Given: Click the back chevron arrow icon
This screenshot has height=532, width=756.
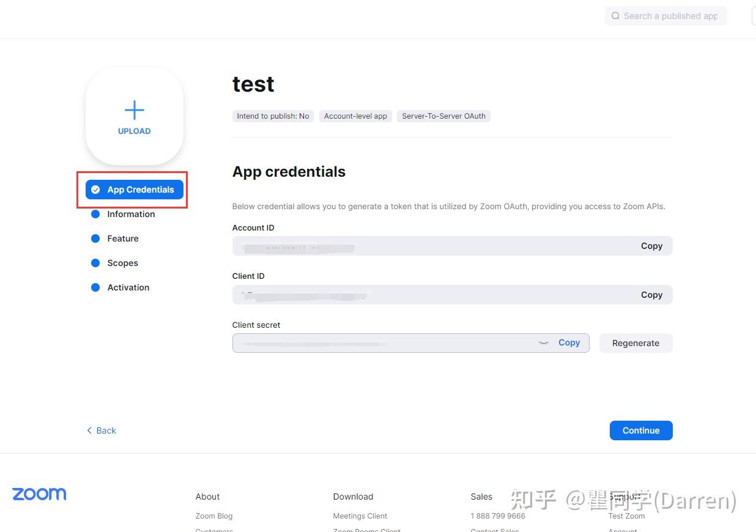Looking at the screenshot, I should (x=89, y=430).
